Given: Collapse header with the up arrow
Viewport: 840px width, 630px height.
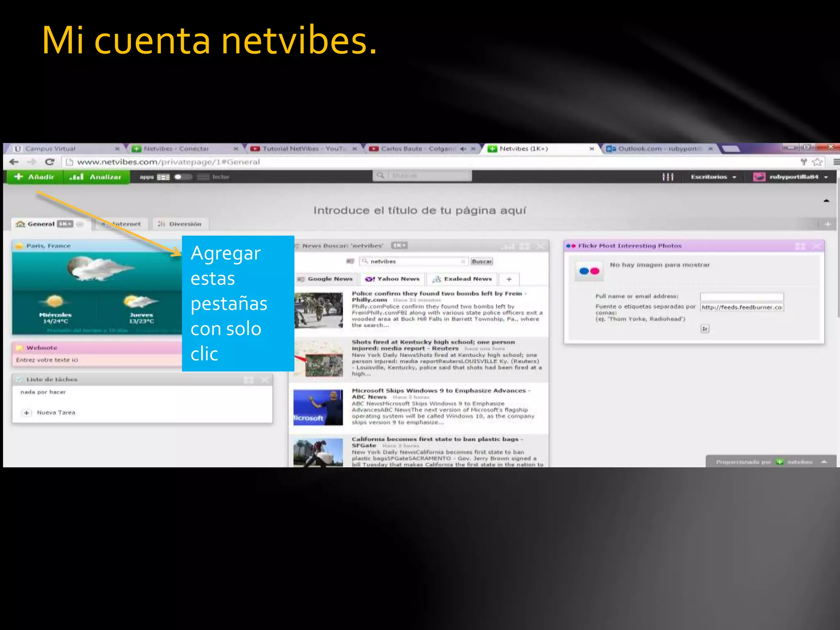Looking at the screenshot, I should pyautogui.click(x=826, y=201).
